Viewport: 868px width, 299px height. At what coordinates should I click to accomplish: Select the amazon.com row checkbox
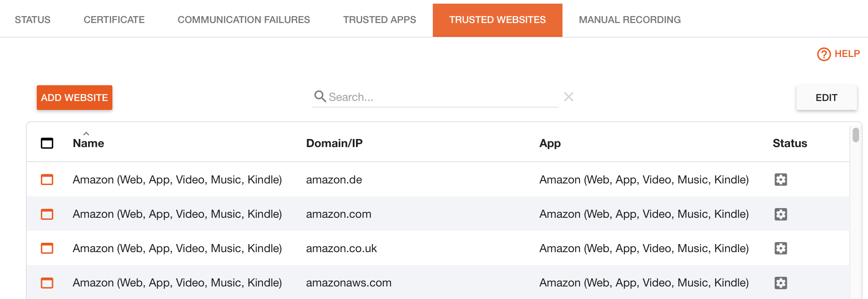tap(47, 214)
